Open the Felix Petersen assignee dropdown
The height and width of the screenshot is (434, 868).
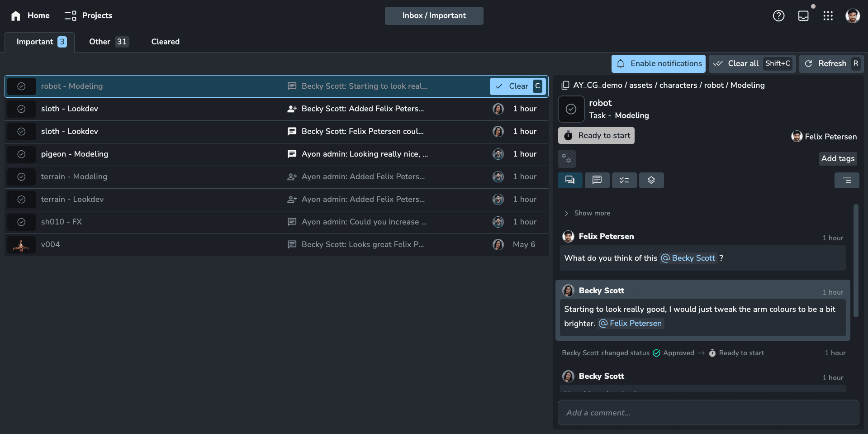(x=824, y=137)
